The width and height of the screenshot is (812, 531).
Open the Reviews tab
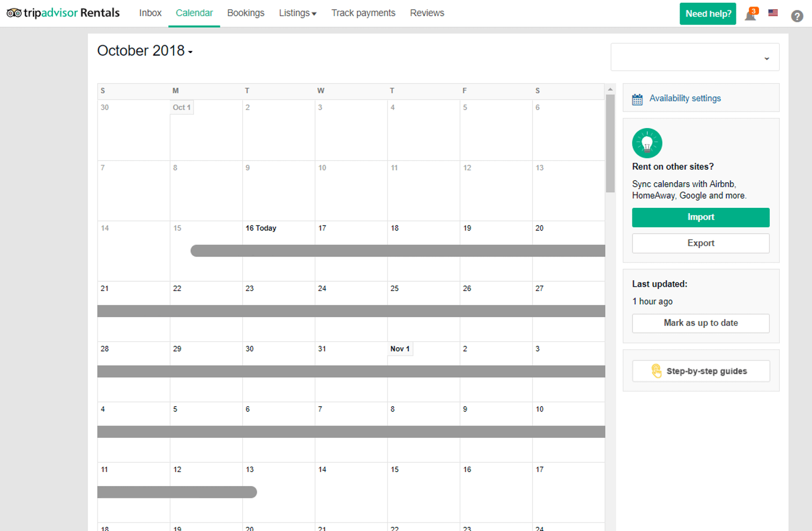[x=427, y=13]
